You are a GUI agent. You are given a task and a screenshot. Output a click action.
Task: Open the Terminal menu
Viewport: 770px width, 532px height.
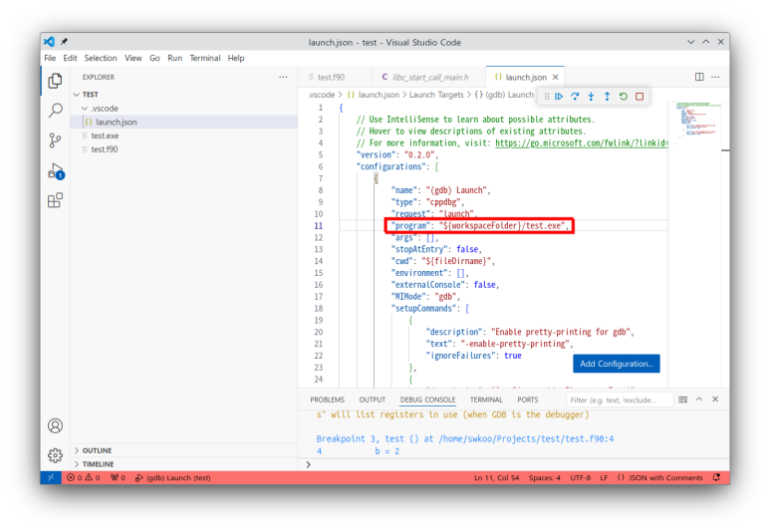(205, 58)
